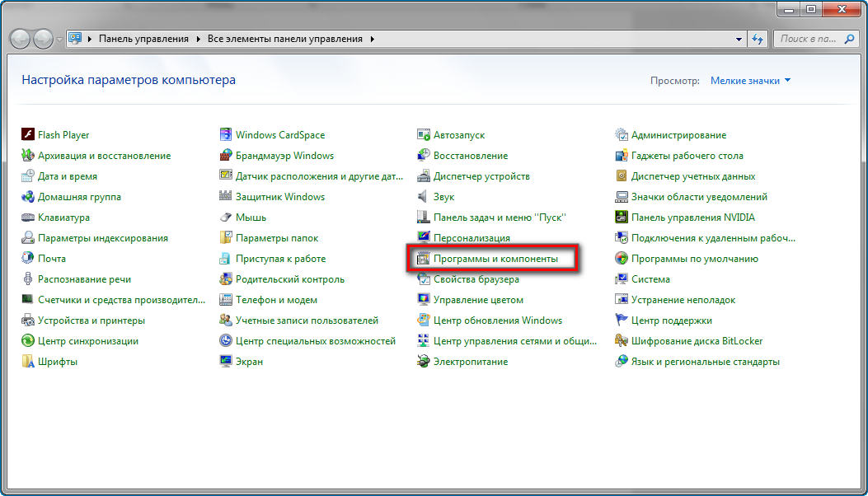Expand the arrow after Все элементы панели управления
This screenshot has width=868, height=496.
click(x=373, y=40)
